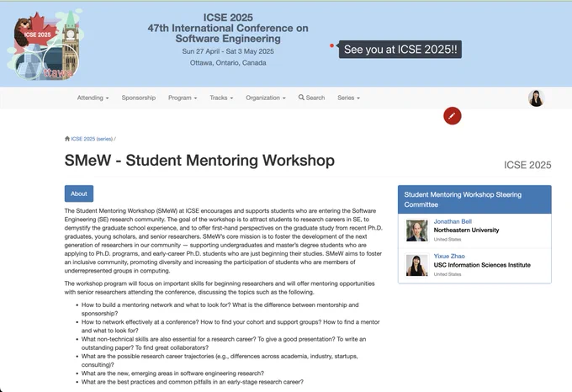
Task: Click the Student Mentoring Workshop Steering Committee header
Action: (x=474, y=199)
